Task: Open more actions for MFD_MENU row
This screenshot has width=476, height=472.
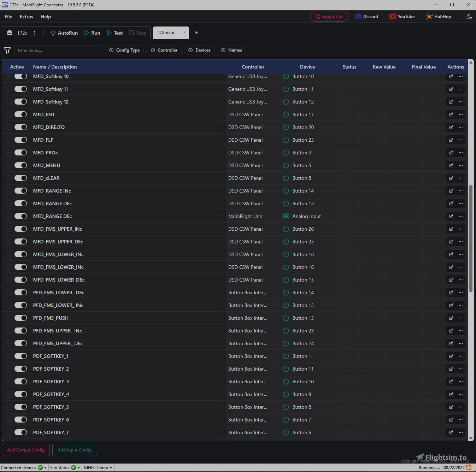Action: (x=460, y=165)
